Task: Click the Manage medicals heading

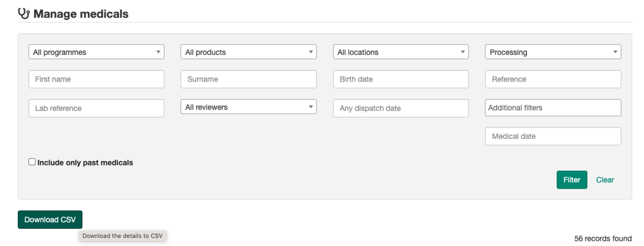Action: (x=80, y=14)
